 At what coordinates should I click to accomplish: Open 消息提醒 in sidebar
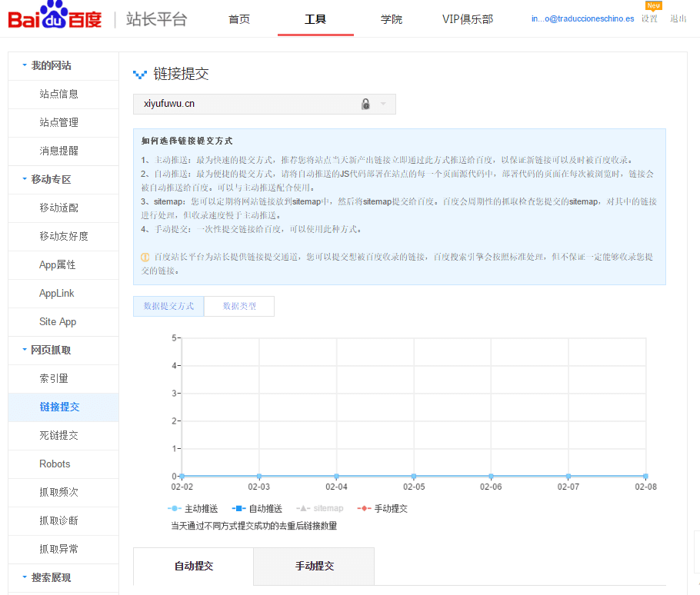pos(63,151)
